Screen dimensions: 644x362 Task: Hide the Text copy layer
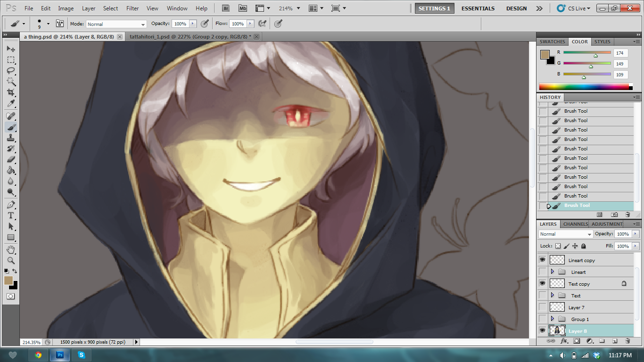pyautogui.click(x=543, y=283)
